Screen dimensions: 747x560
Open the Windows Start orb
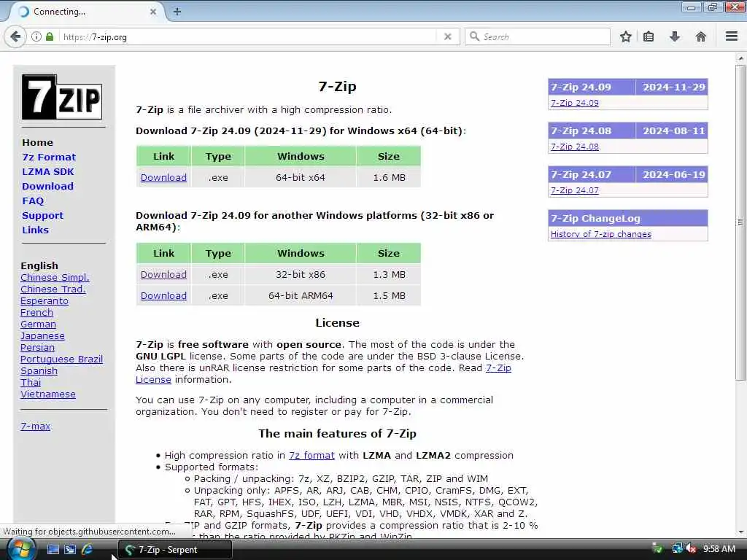pyautogui.click(x=20, y=549)
